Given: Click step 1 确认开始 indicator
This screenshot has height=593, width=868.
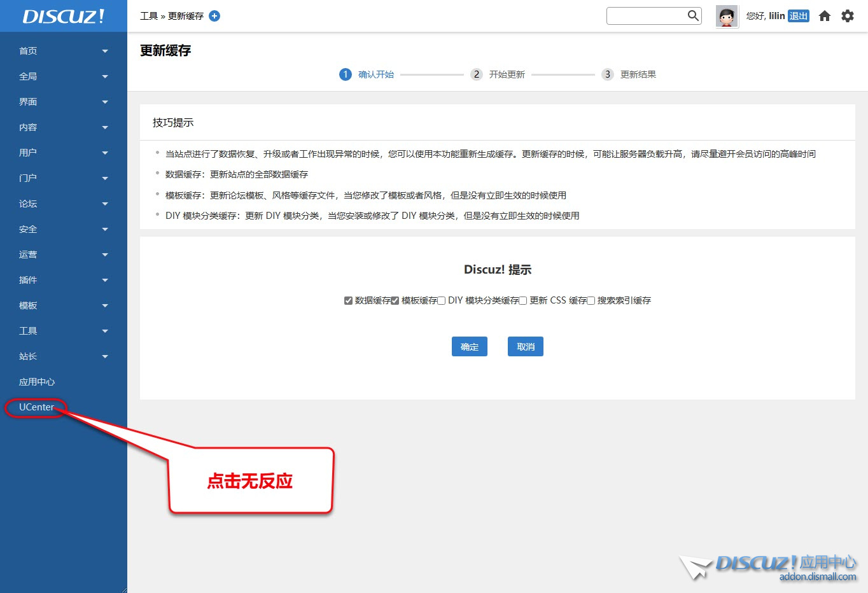Looking at the screenshot, I should point(345,74).
